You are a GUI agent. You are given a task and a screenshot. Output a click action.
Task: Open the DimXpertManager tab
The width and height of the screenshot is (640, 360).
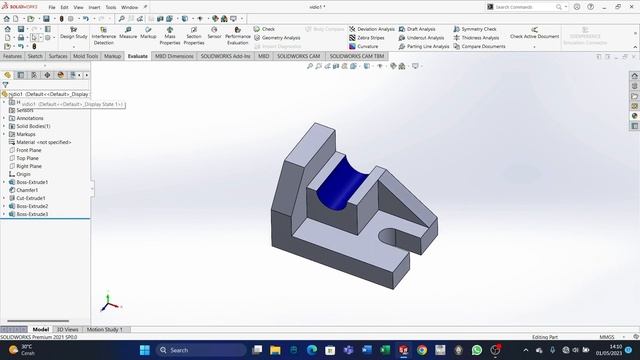(47, 75)
